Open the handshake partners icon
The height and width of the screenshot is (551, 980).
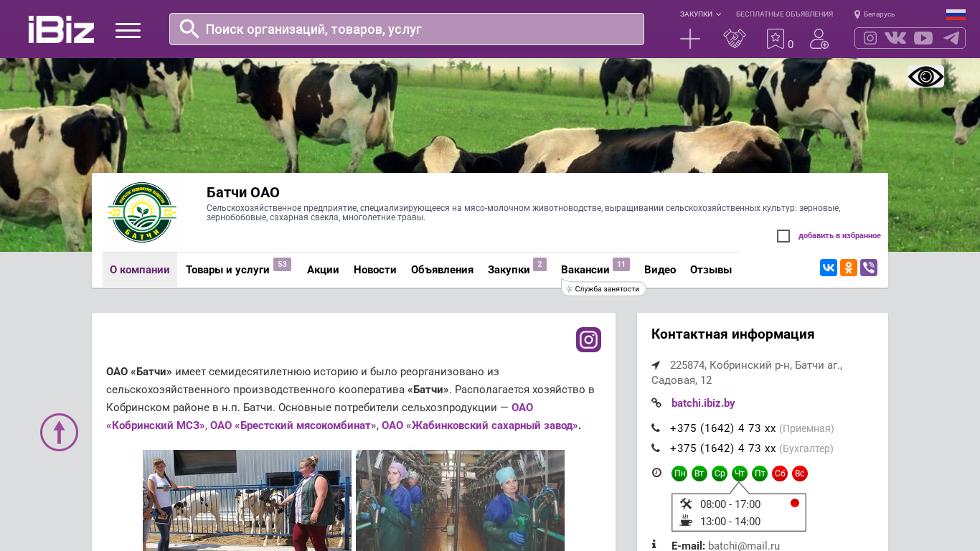click(735, 39)
